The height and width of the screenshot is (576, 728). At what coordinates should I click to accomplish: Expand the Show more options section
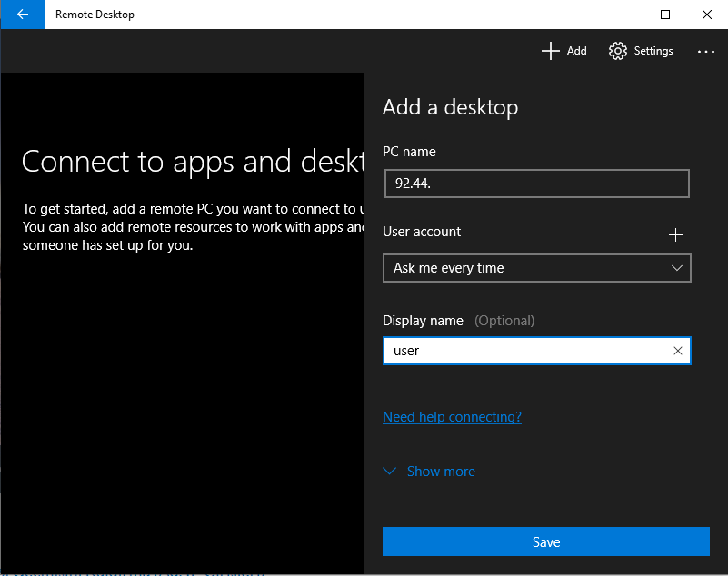[x=440, y=471]
